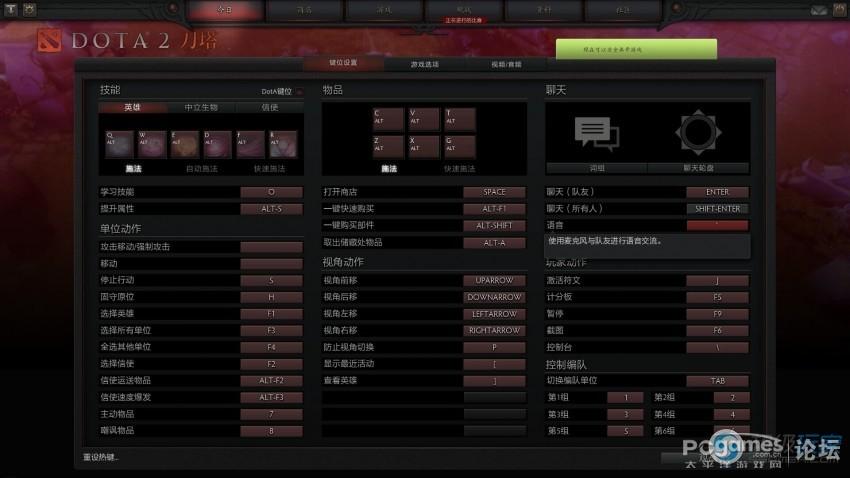
Task: Click the 词组 chat tab
Action: (x=597, y=168)
